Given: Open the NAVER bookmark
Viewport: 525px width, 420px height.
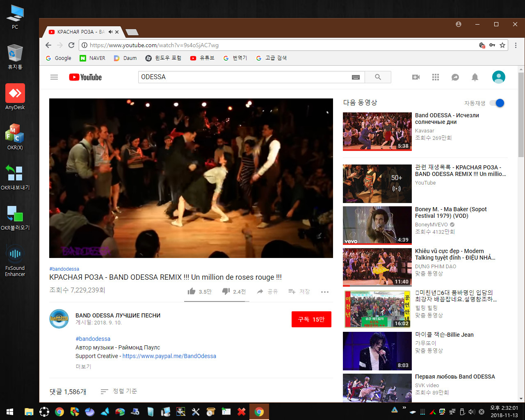Looking at the screenshot, I should [x=93, y=58].
